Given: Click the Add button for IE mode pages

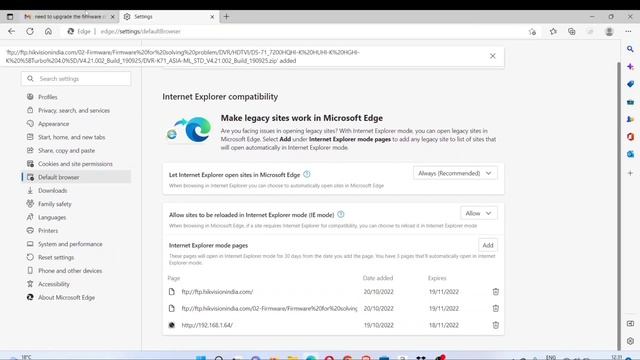Looking at the screenshot, I should 488,245.
